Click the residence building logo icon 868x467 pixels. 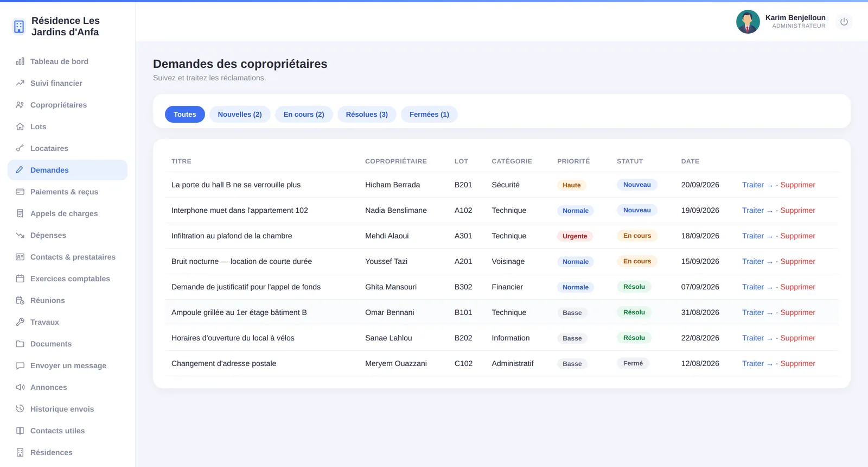(x=19, y=27)
